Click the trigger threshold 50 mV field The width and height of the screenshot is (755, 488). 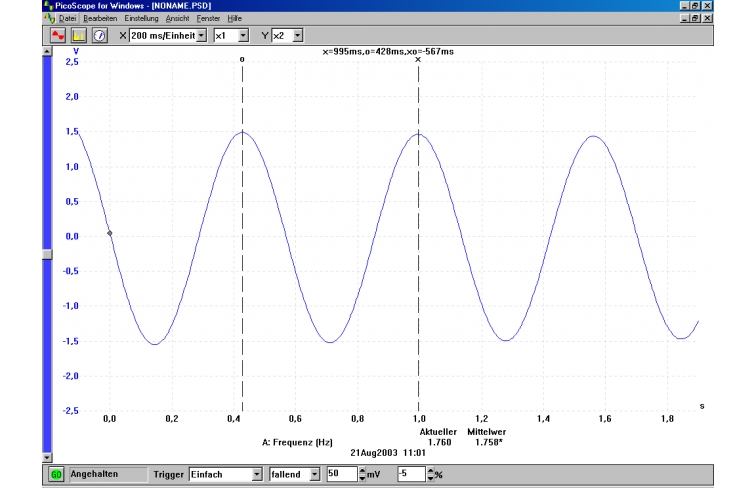coord(342,474)
